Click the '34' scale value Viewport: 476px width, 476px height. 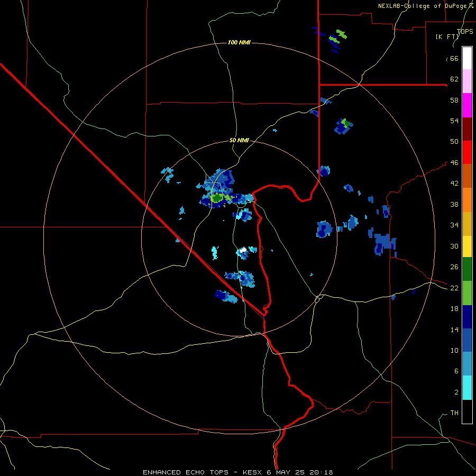(454, 225)
